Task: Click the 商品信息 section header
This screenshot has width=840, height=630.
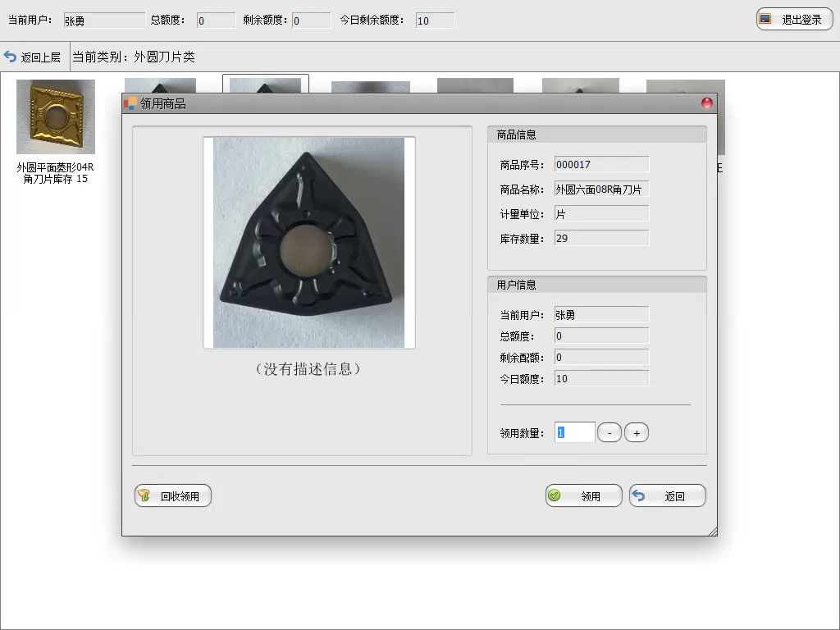Action: click(597, 135)
